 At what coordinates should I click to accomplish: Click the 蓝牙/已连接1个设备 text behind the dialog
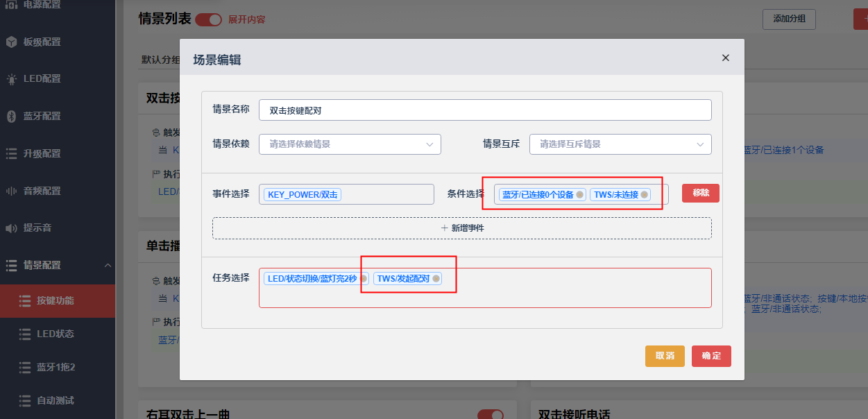(x=784, y=150)
